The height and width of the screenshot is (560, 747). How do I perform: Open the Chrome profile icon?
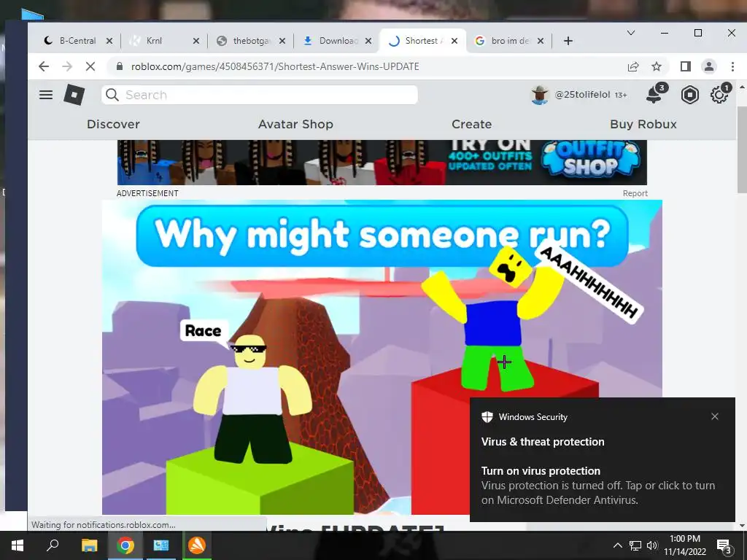point(709,66)
